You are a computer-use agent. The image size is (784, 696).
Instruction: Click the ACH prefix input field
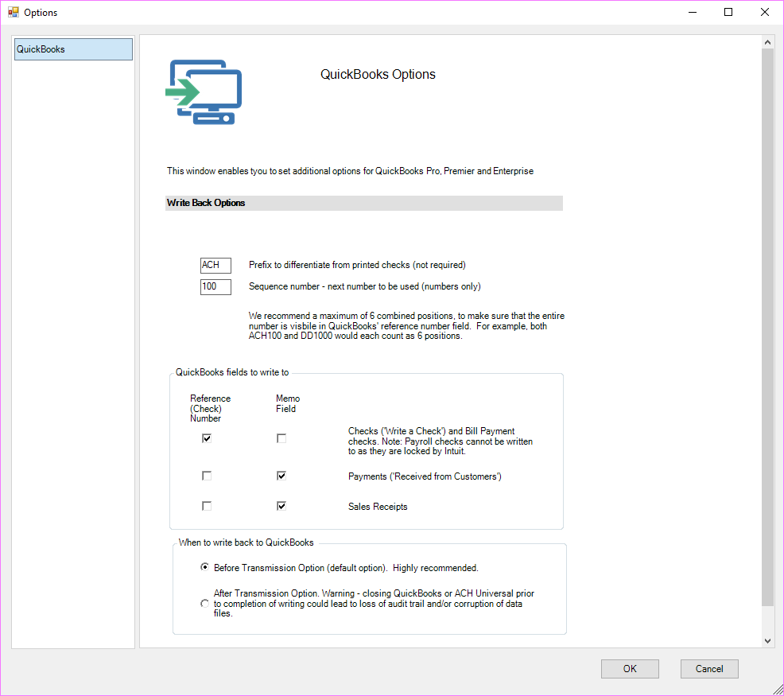tap(215, 265)
